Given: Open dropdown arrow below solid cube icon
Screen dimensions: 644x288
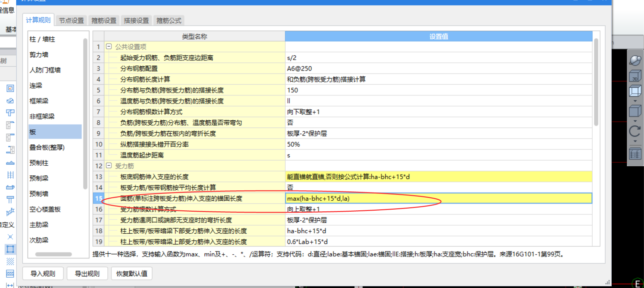Looking at the screenshot, I should [635, 121].
